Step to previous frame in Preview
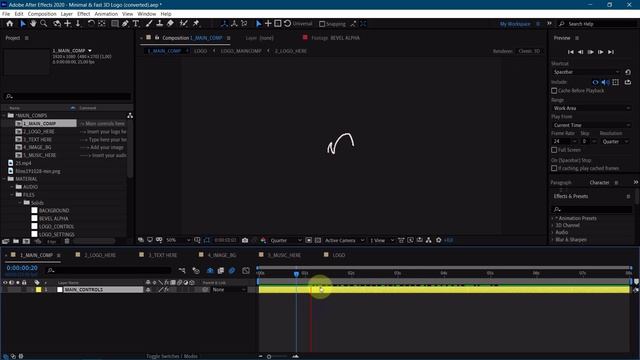 click(580, 52)
